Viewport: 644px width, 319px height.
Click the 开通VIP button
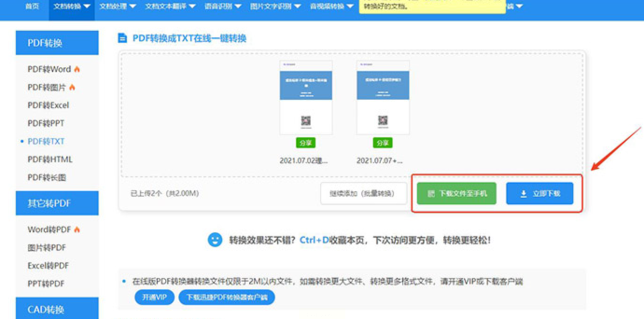154,297
